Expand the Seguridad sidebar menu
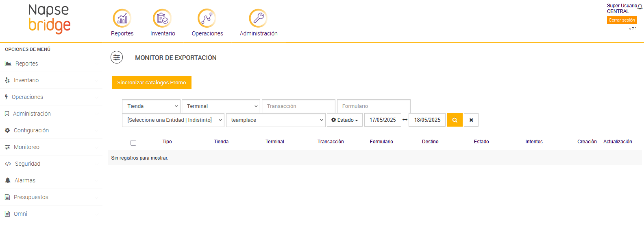Viewport: 644px width, 228px height. 51,164
